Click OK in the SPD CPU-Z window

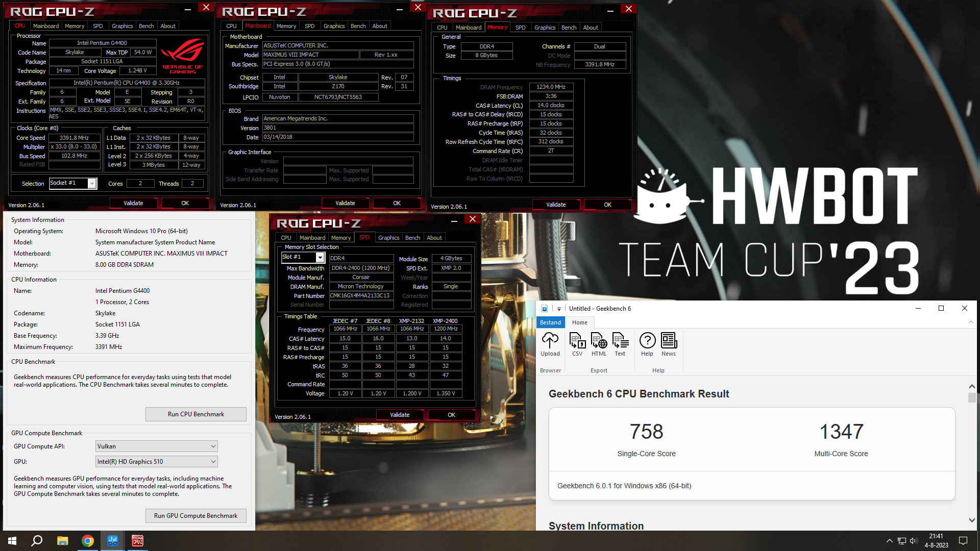coord(451,415)
